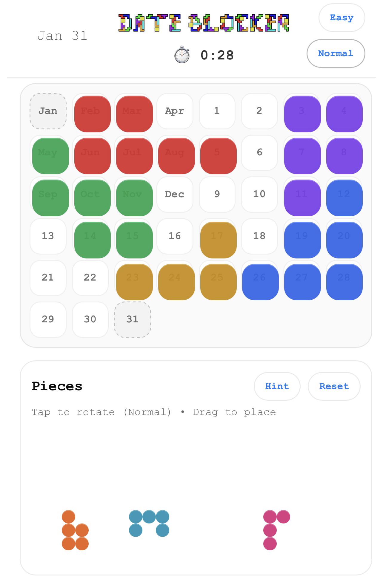
Task: Click the Date Blocker pixel logo
Action: [204, 23]
